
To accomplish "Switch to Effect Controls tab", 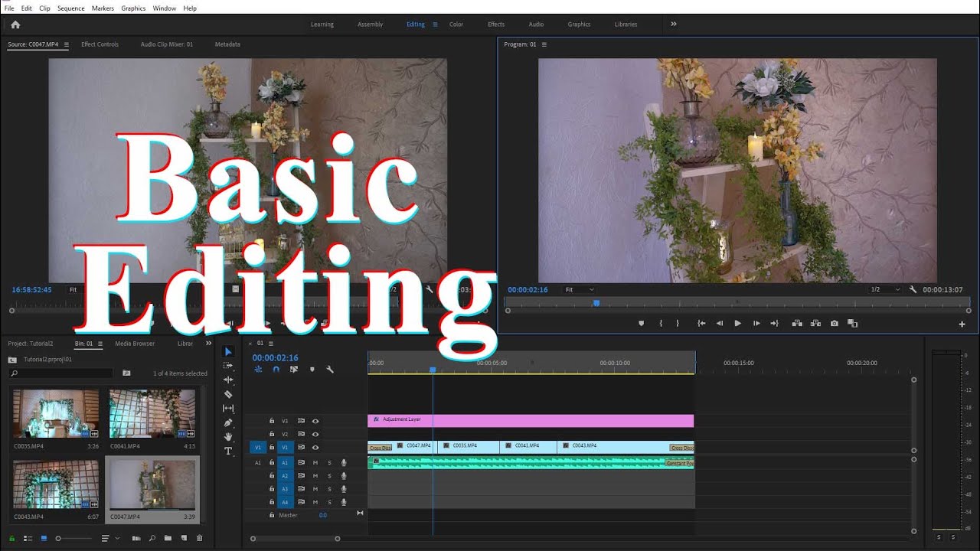I will pos(100,44).
